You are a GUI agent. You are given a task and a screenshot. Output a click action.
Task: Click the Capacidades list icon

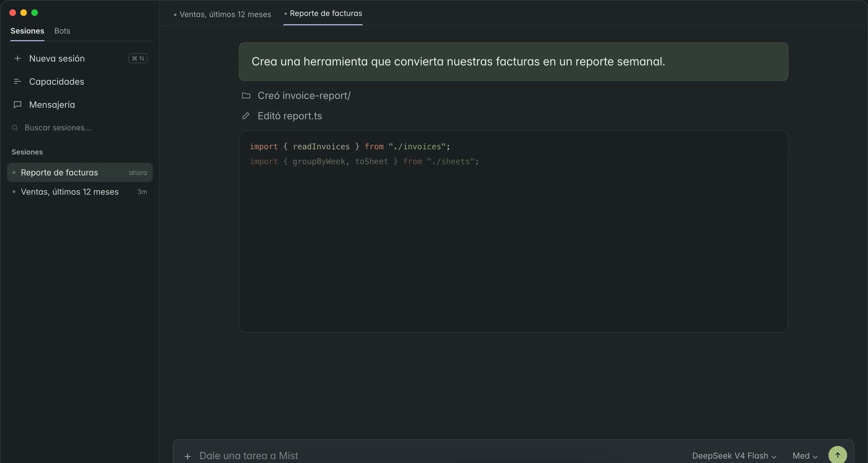[x=18, y=81]
